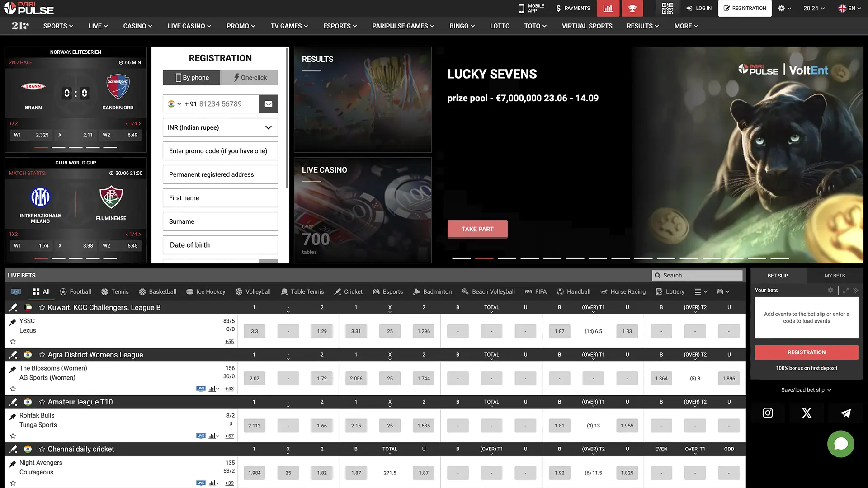Favorite the Agra District Womens League star
Screen dimensions: 868x488
click(x=42, y=355)
